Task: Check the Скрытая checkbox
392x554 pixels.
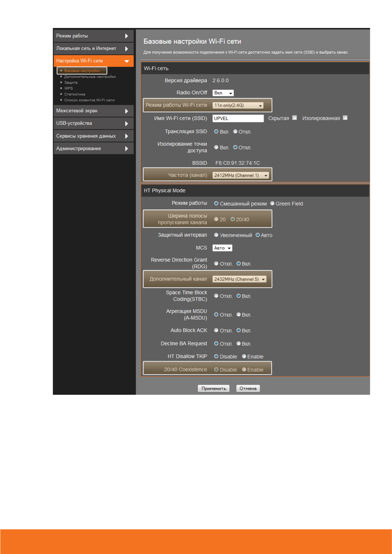Action: pos(295,118)
